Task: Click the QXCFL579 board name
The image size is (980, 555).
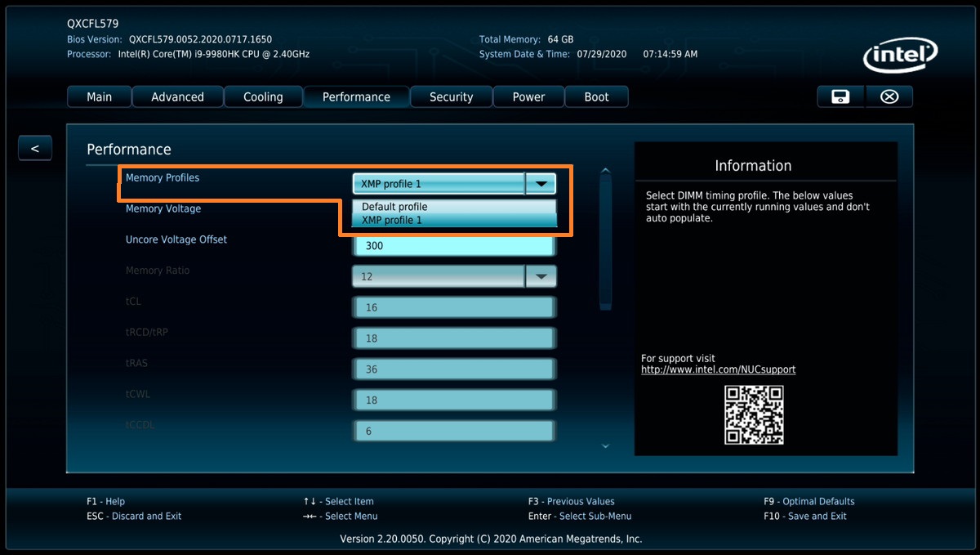Action: click(x=92, y=24)
